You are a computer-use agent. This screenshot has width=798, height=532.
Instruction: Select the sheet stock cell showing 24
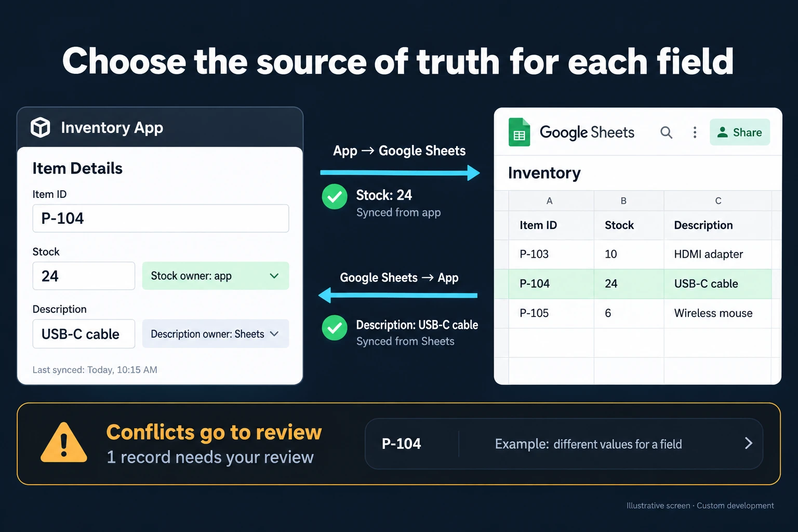[x=629, y=284]
